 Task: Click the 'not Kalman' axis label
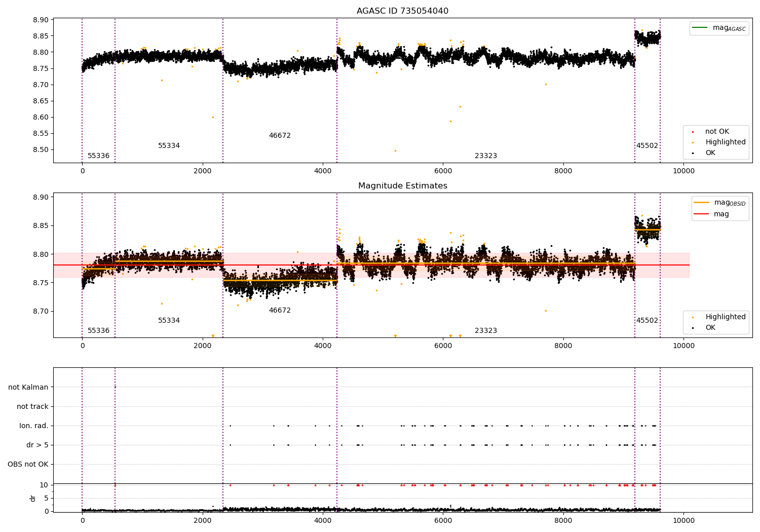(28, 388)
